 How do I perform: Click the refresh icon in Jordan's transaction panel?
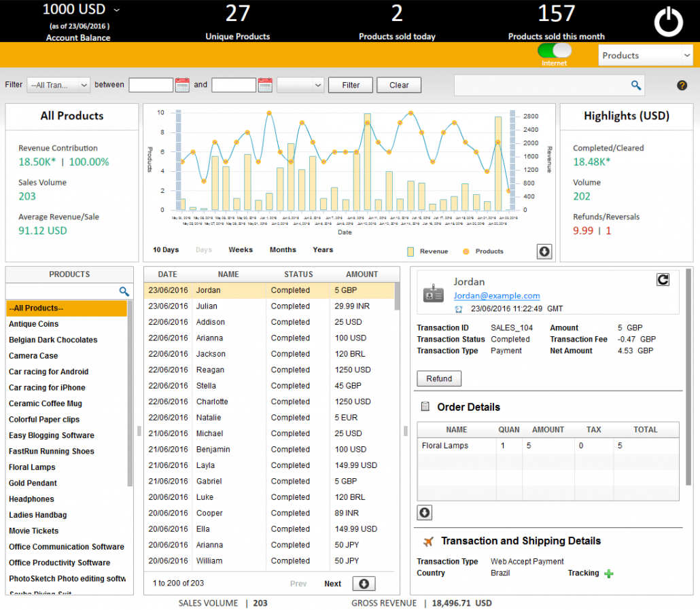point(663,280)
